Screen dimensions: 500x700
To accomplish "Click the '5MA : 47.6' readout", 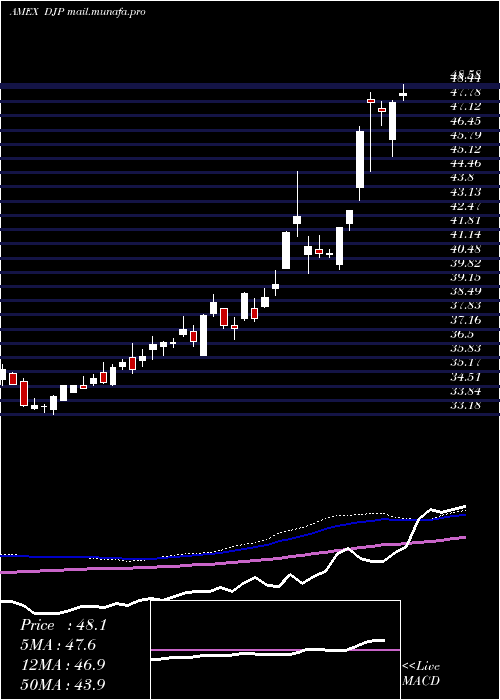I will (58, 645).
